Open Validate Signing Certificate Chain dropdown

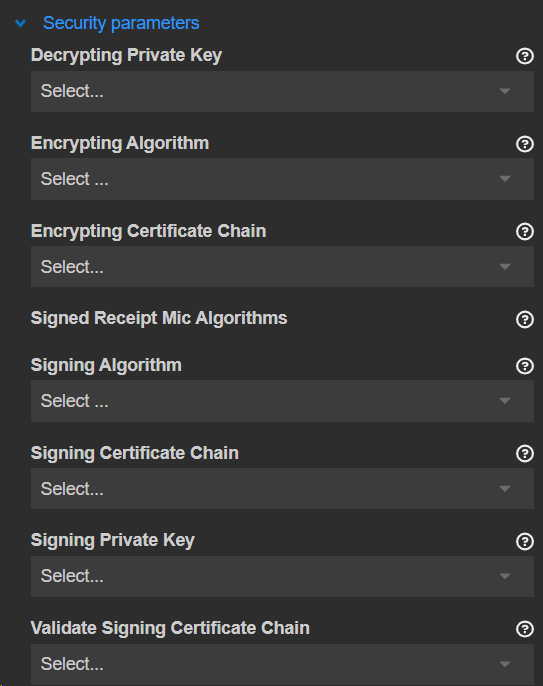tap(282, 664)
